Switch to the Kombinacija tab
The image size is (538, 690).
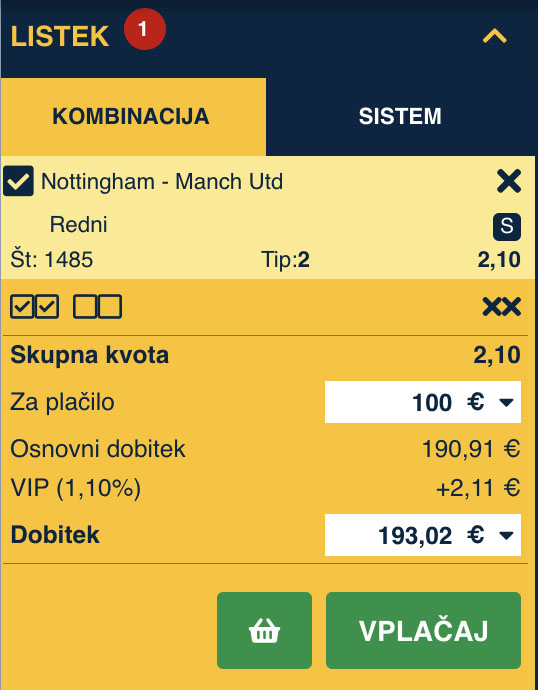click(x=131, y=117)
